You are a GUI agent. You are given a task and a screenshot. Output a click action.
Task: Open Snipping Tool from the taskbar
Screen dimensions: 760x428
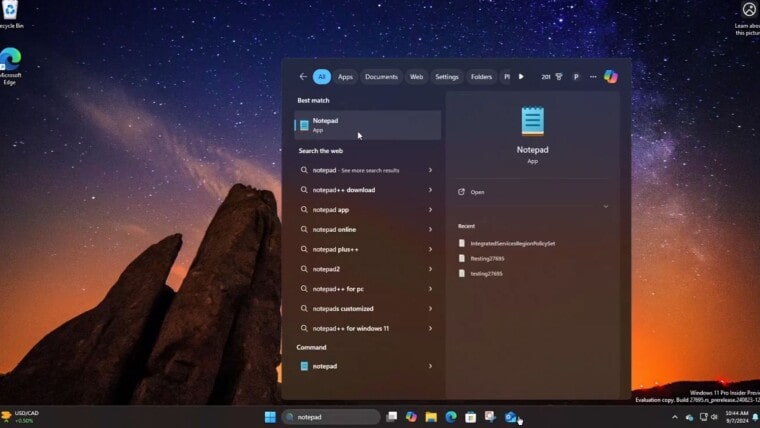tap(490, 417)
